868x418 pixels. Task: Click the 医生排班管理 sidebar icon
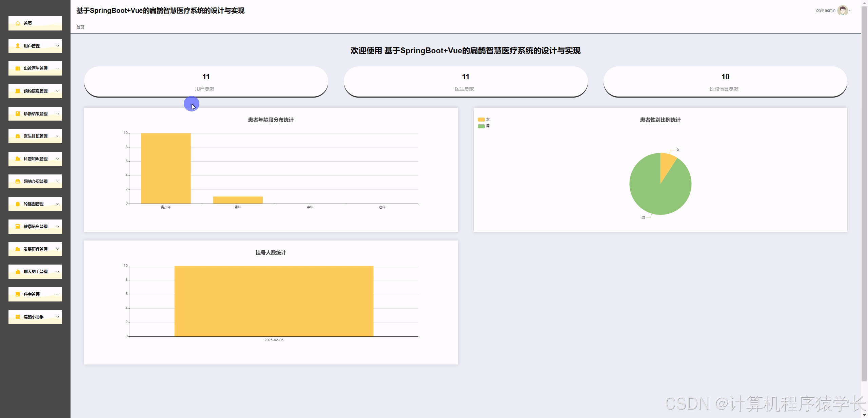(x=18, y=136)
